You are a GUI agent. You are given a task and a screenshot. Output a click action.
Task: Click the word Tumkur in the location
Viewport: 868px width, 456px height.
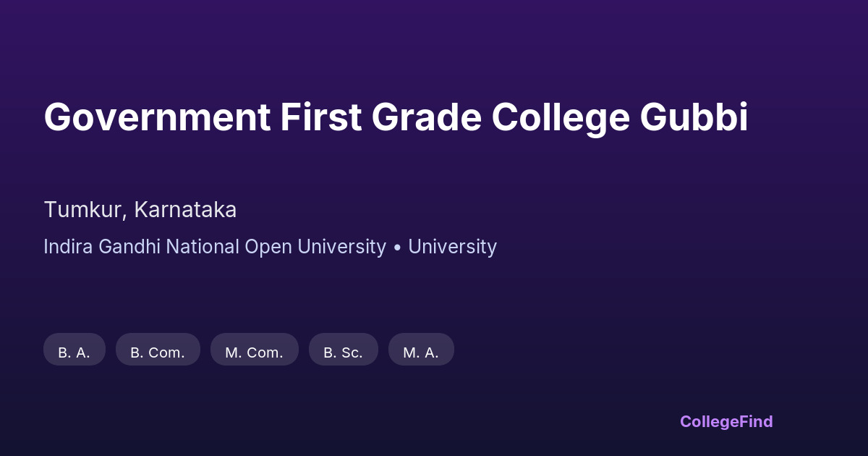click(x=85, y=210)
